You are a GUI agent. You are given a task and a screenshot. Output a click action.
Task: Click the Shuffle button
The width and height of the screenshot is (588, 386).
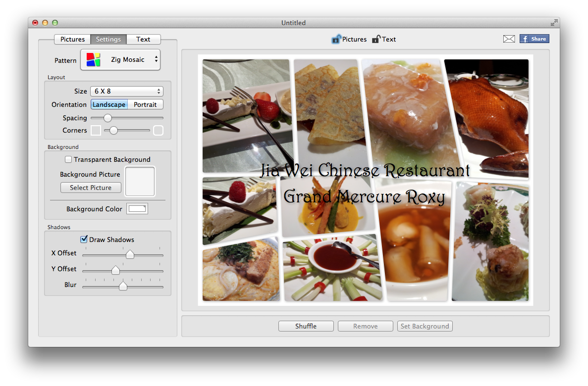click(306, 326)
